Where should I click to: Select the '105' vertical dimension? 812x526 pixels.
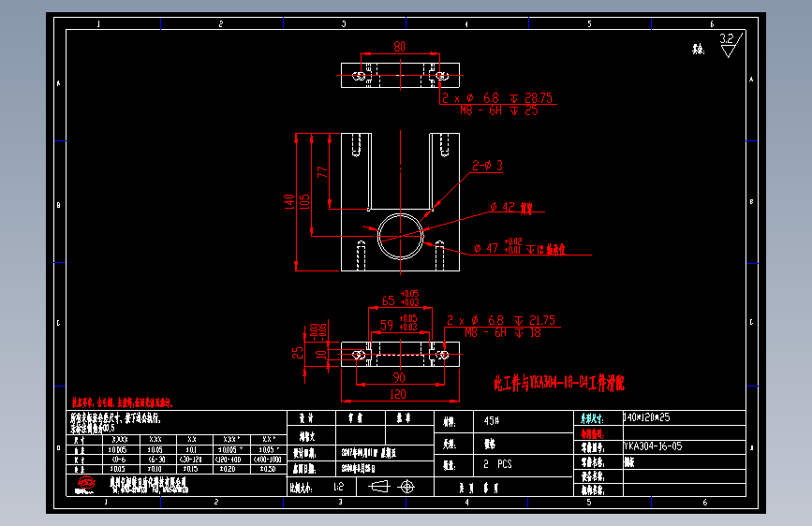point(304,201)
